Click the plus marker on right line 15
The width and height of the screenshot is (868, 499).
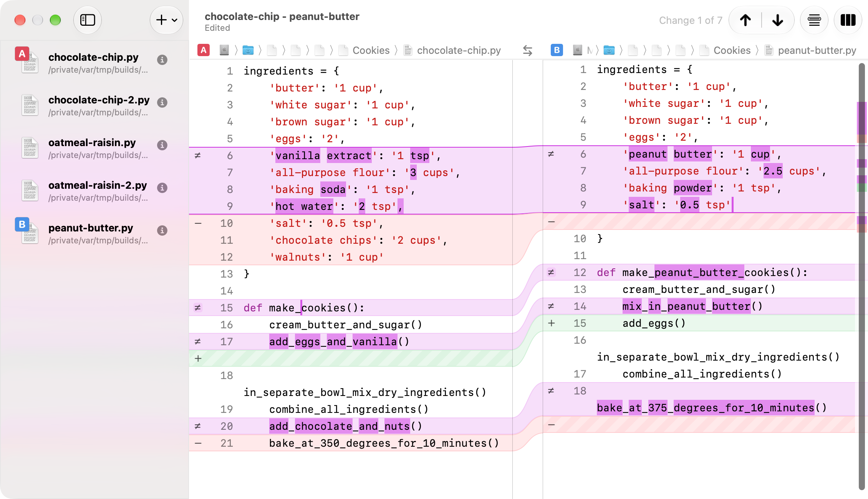click(552, 323)
